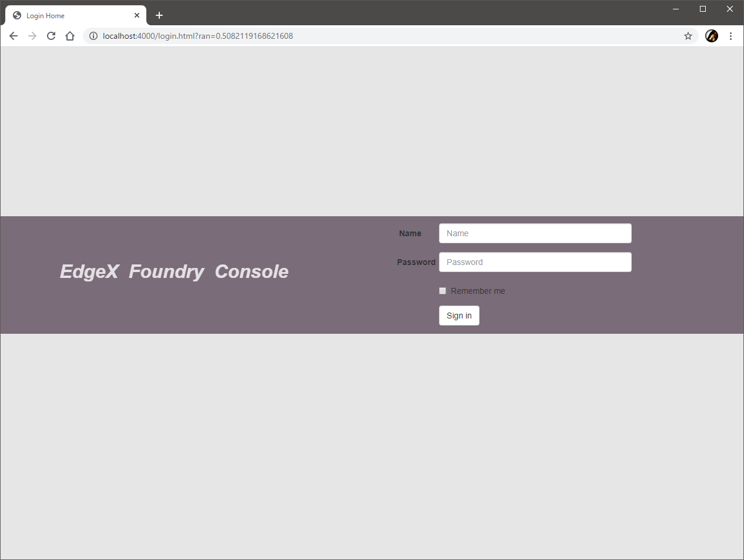Enable the Remember me checkbox
The height and width of the screenshot is (560, 744).
click(x=443, y=291)
